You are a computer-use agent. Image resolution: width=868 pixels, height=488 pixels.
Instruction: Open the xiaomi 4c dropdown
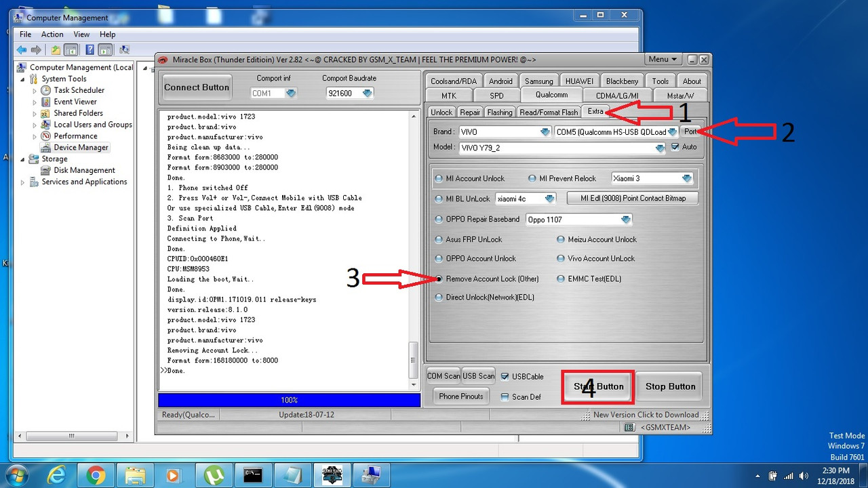click(x=550, y=199)
